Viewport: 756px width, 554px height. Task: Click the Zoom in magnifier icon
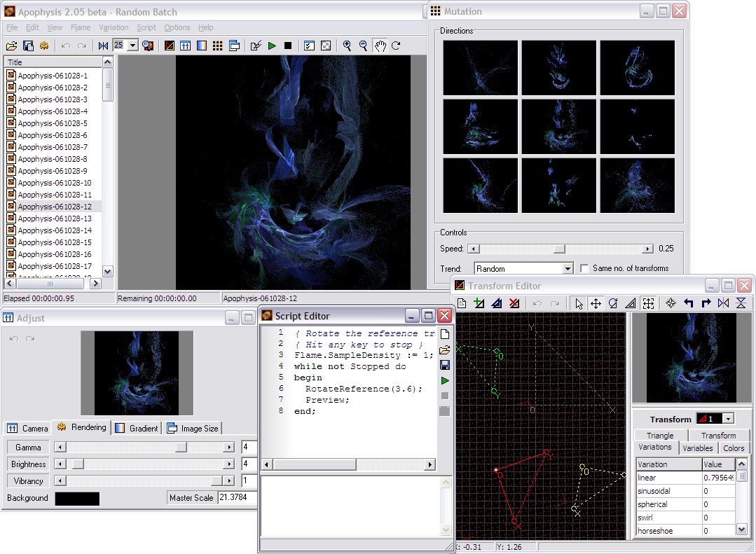(x=347, y=46)
